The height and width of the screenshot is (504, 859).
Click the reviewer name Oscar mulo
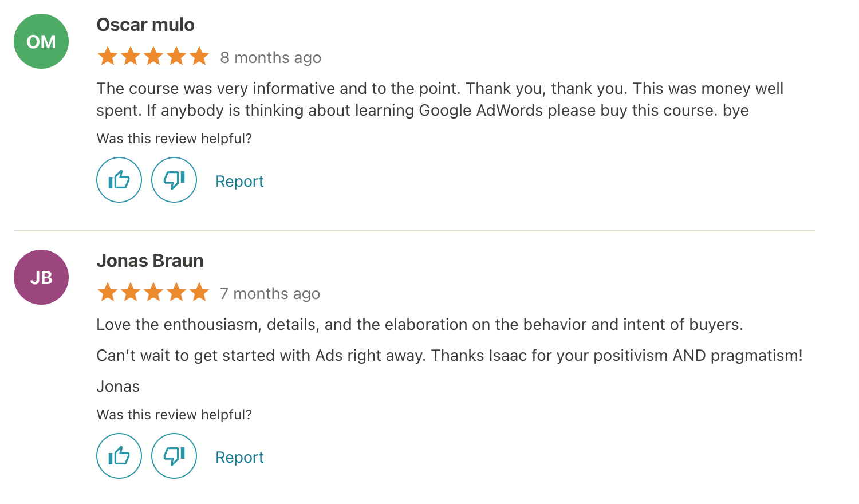pyautogui.click(x=145, y=25)
